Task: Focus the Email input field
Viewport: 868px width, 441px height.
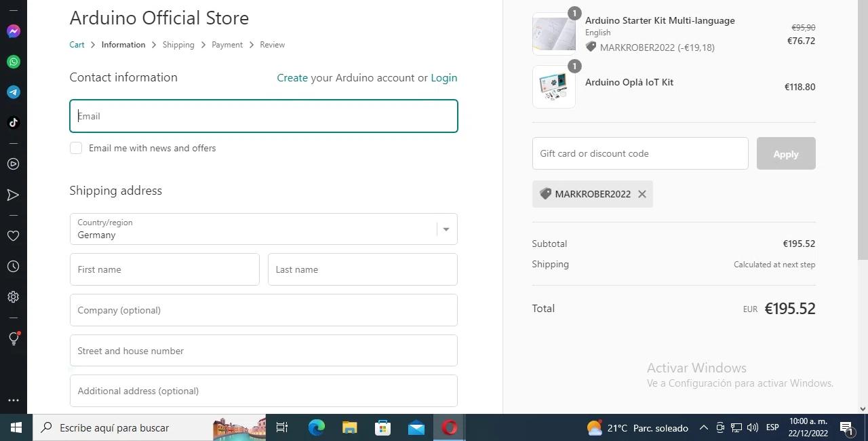Action: (264, 116)
